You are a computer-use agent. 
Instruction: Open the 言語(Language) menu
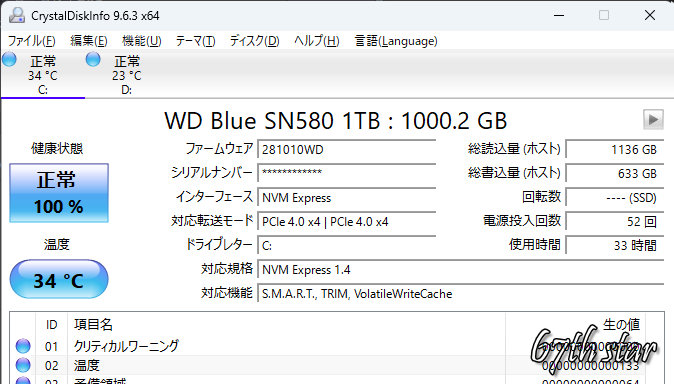click(396, 41)
